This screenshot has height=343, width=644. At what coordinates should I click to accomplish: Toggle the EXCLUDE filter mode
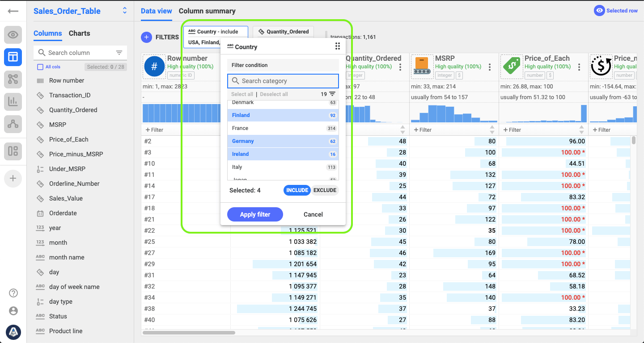pos(325,190)
